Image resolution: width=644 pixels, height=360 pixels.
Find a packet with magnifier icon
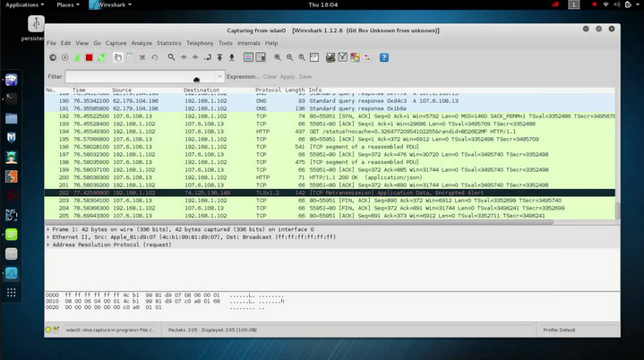[171, 57]
